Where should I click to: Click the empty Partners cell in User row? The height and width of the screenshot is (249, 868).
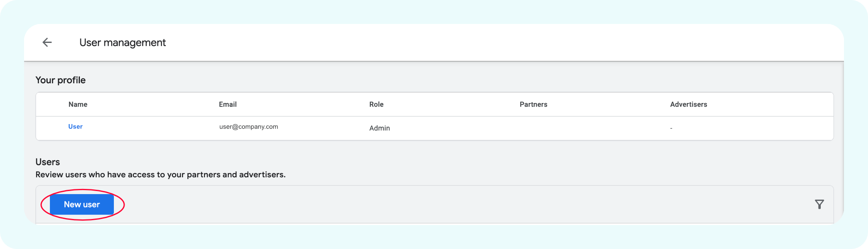coord(559,128)
